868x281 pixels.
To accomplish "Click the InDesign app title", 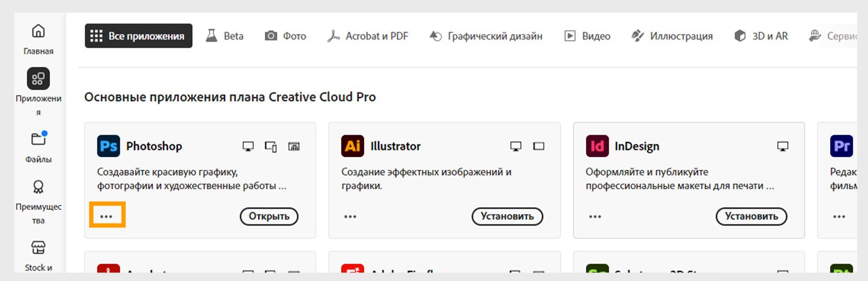I will 637,146.
